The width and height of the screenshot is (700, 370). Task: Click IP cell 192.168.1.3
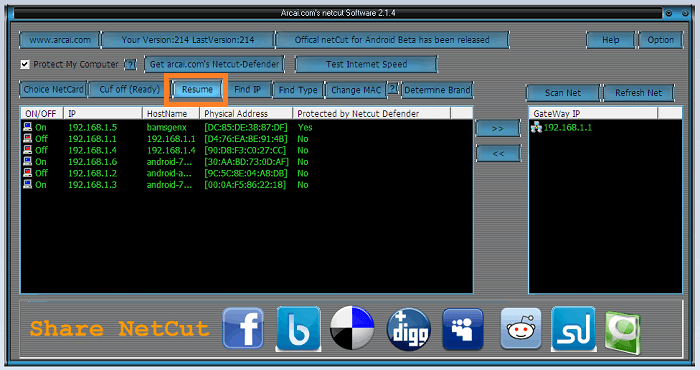click(x=92, y=185)
